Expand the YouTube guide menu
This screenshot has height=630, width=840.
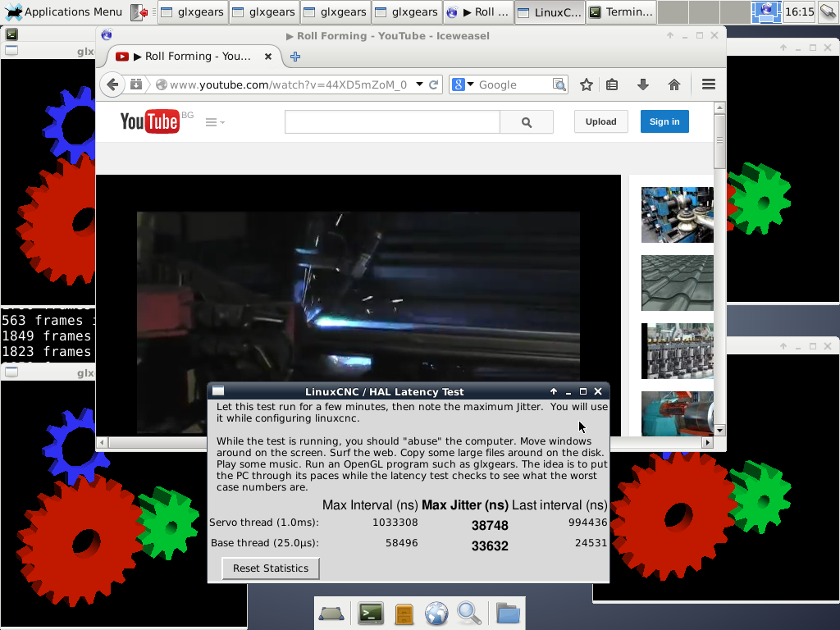point(215,122)
